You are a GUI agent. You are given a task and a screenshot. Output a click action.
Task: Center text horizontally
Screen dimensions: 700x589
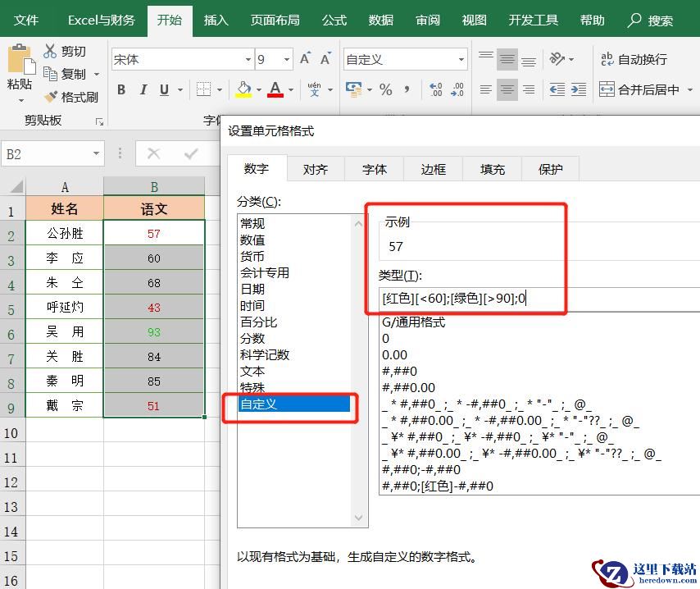tap(507, 89)
